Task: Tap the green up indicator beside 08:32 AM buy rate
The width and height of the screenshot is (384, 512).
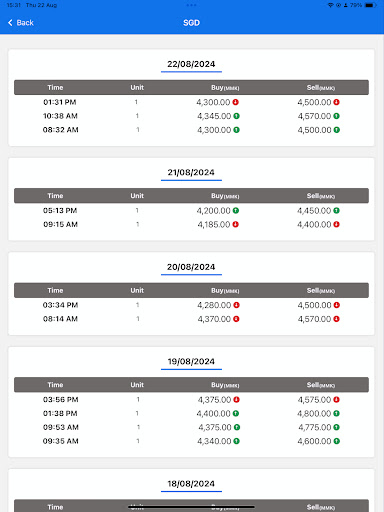Action: 236,130
